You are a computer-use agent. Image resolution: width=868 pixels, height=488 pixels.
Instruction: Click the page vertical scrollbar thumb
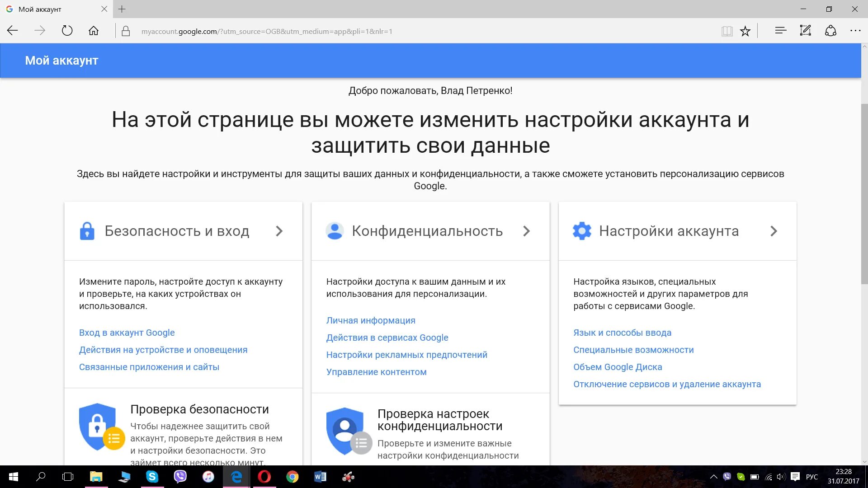point(864,194)
